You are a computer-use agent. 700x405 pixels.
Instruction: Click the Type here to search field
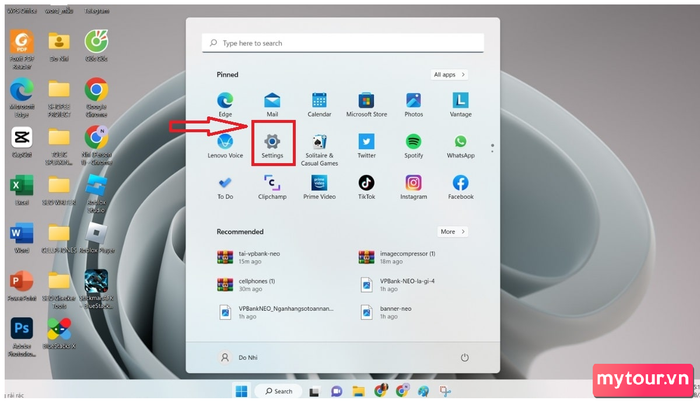tap(342, 43)
